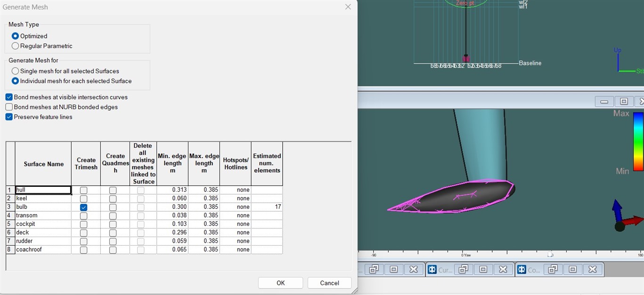The image size is (644, 295).
Task: Restore the minimized Co... window
Action: click(x=553, y=270)
